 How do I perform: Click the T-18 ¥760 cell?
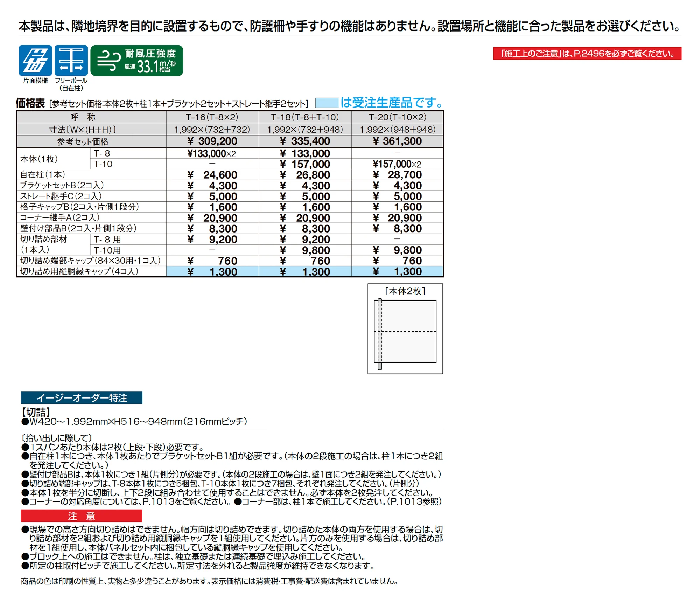[x=305, y=261]
